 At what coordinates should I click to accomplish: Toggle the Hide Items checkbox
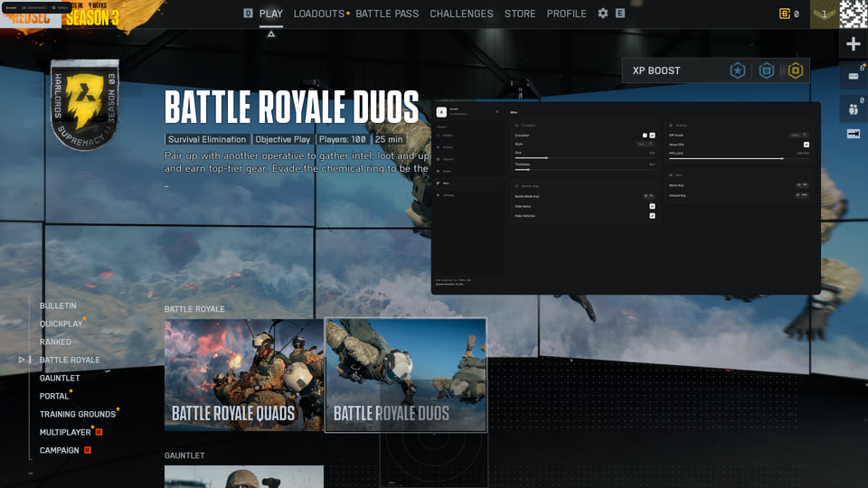(x=652, y=206)
